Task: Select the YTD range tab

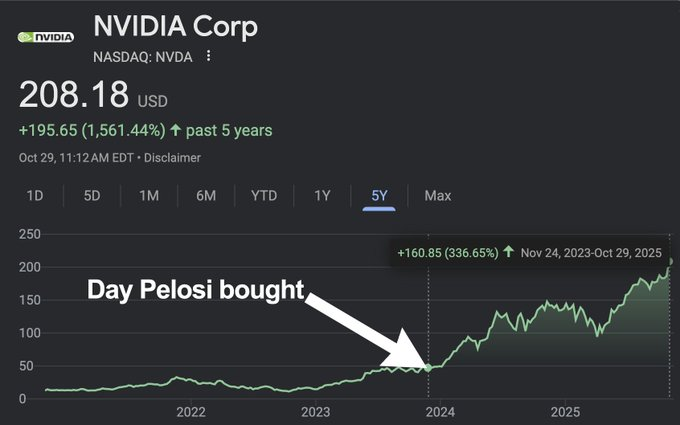Action: (x=264, y=196)
